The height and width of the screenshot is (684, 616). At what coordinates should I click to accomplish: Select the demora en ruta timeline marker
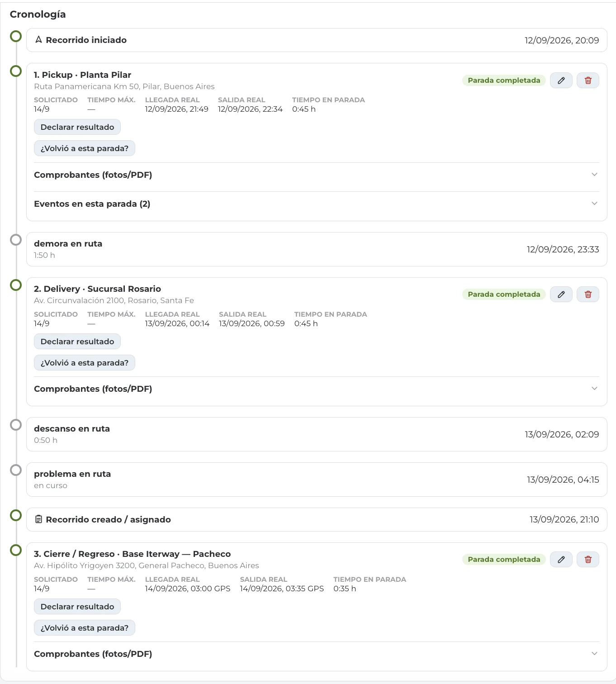point(16,240)
